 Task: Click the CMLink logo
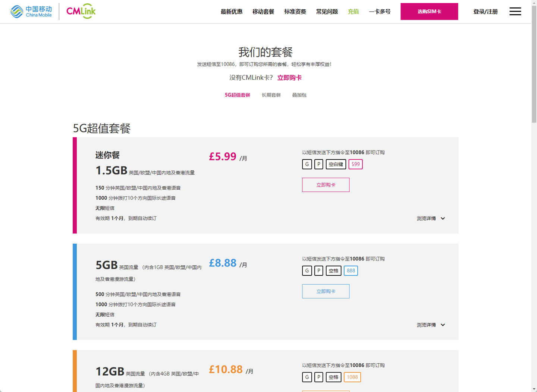(x=81, y=11)
